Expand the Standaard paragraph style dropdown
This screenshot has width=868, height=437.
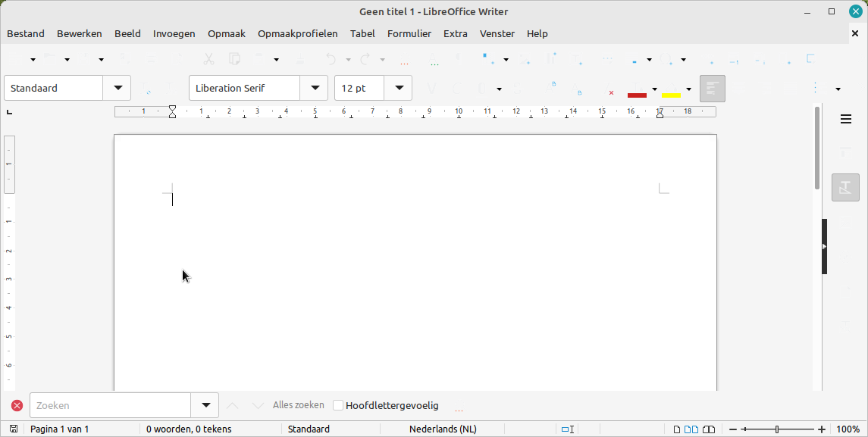pyautogui.click(x=118, y=88)
